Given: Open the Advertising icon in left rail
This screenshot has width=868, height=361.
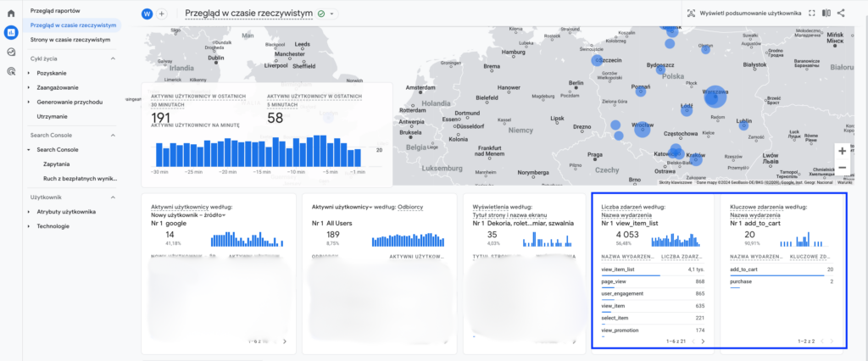Looking at the screenshot, I should coord(10,71).
